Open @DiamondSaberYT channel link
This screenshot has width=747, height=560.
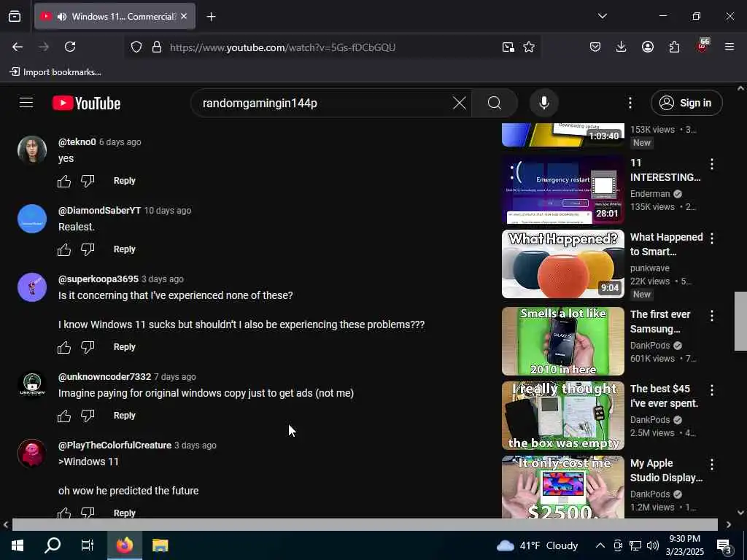click(99, 211)
